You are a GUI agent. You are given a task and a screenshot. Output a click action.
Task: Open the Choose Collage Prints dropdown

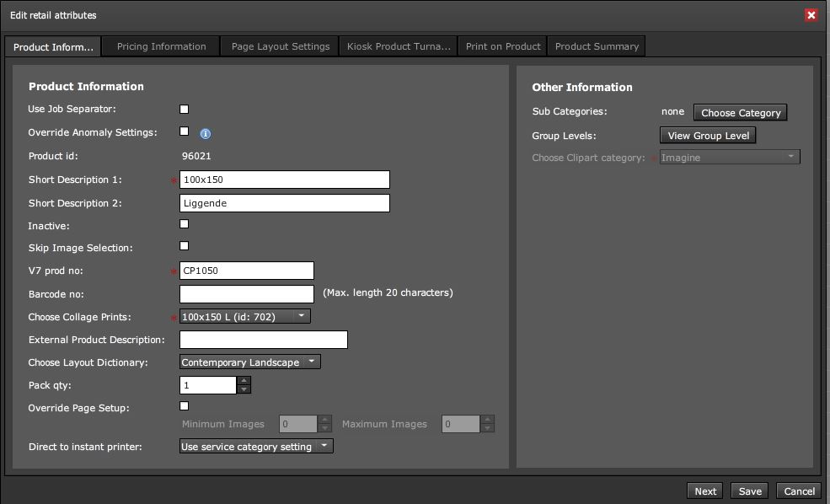point(245,317)
